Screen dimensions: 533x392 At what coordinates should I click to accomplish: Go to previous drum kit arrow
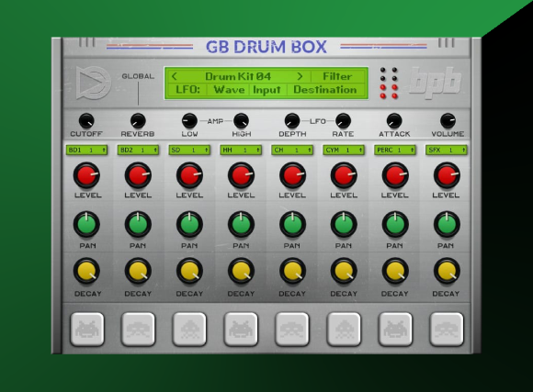click(x=175, y=76)
